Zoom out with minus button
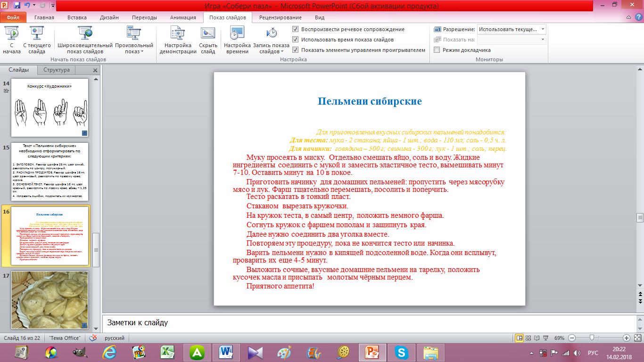Screen dimensions: 644x362 [x=571, y=338]
